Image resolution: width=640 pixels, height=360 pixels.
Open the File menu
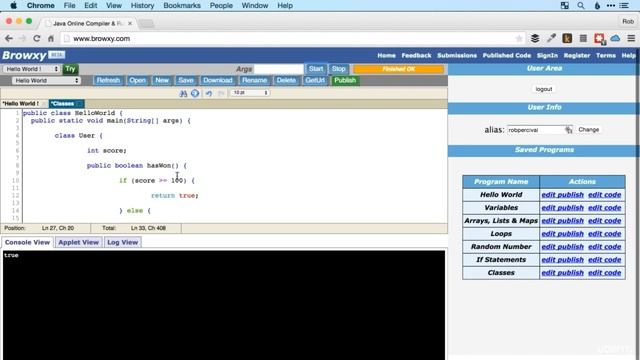pos(69,5)
